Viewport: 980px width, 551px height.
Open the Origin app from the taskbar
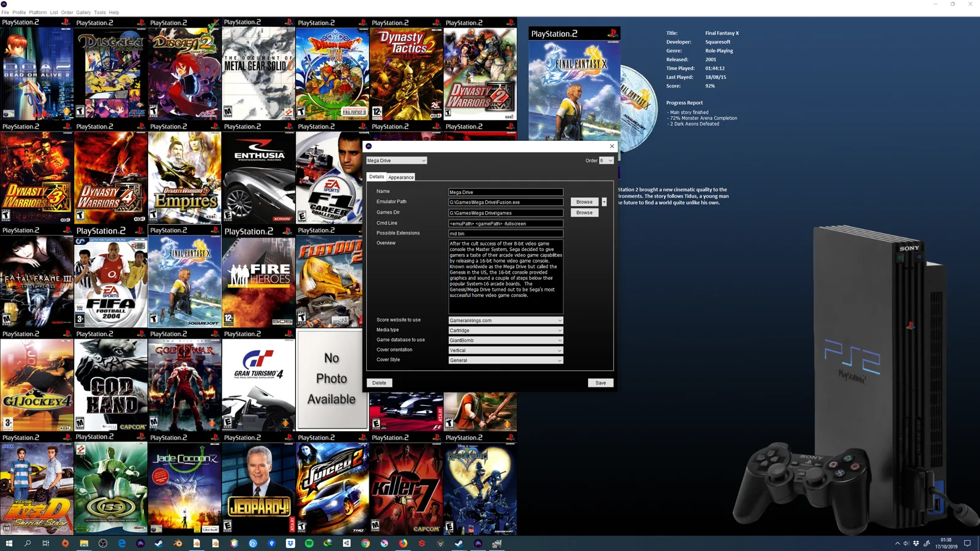pos(65,543)
